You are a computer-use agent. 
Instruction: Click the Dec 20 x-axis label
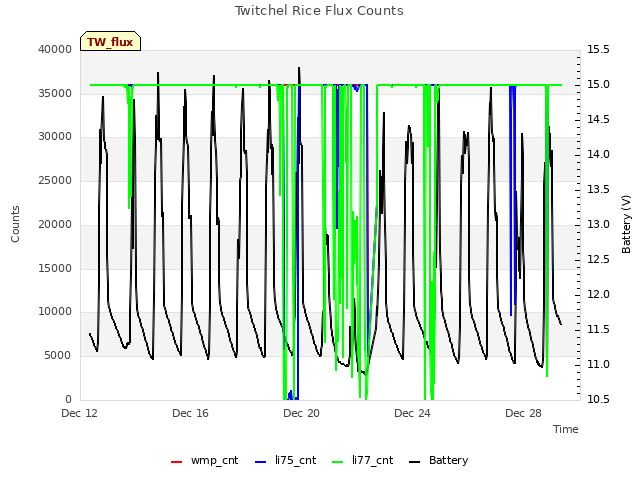click(302, 413)
